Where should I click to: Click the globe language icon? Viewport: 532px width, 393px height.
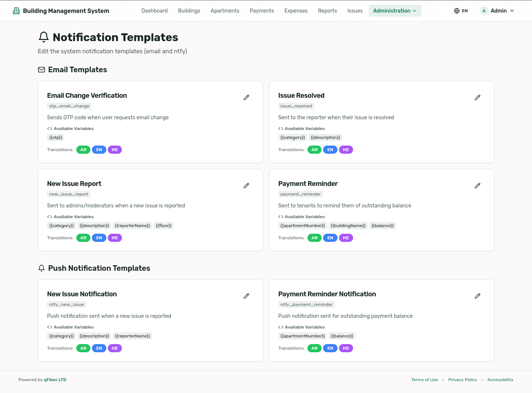point(457,11)
